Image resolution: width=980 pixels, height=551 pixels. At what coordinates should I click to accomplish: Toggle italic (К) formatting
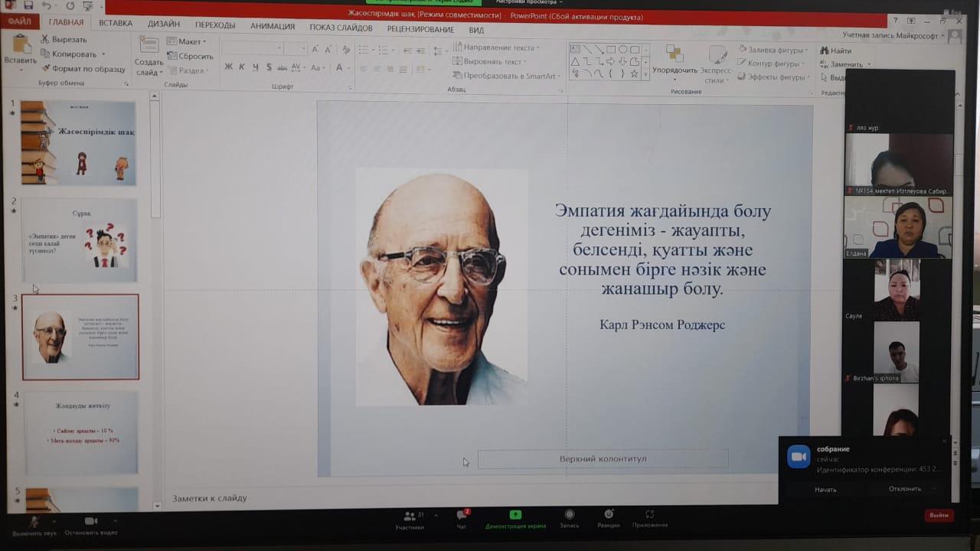242,67
